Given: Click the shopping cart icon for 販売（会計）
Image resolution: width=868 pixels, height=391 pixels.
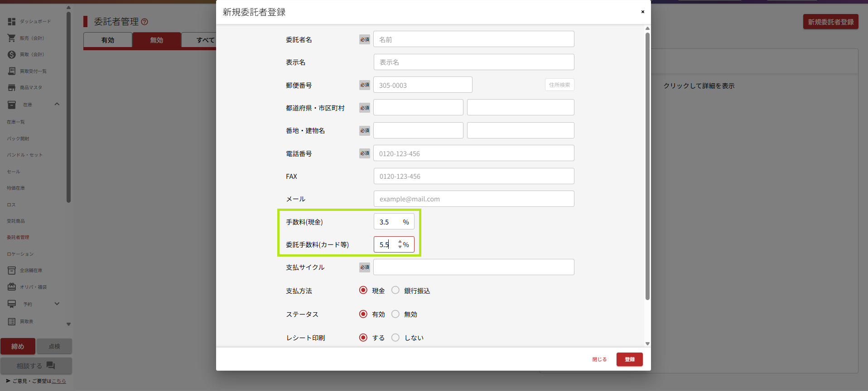Looking at the screenshot, I should coord(12,38).
